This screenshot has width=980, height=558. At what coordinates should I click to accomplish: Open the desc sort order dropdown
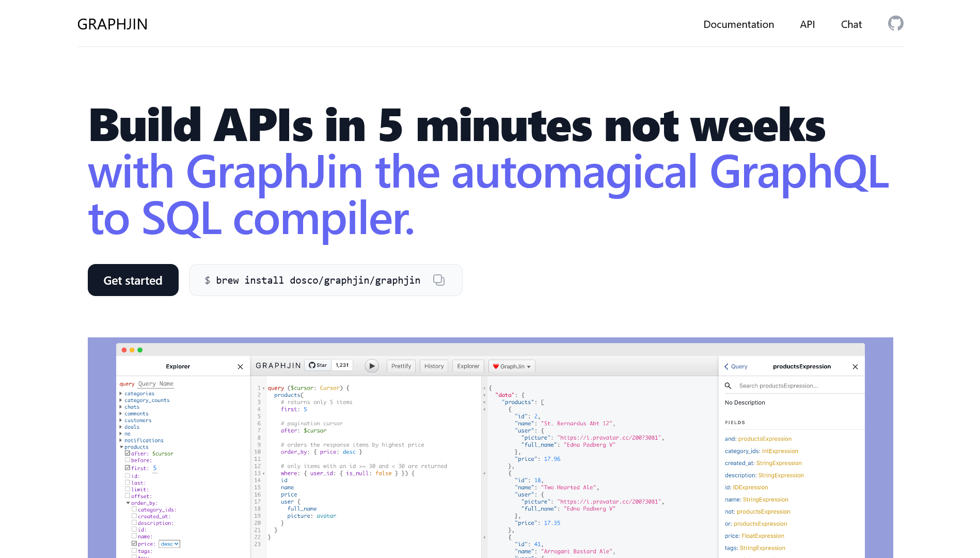pyautogui.click(x=169, y=544)
